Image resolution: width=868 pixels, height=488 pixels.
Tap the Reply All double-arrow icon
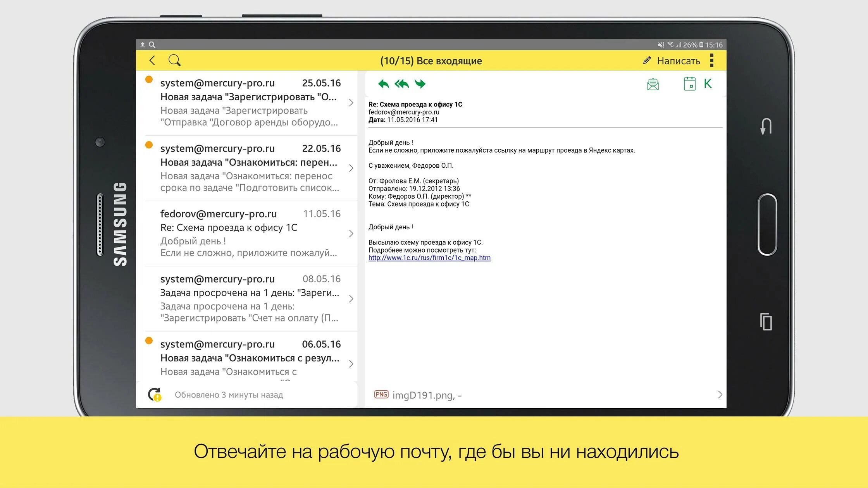[x=402, y=84]
